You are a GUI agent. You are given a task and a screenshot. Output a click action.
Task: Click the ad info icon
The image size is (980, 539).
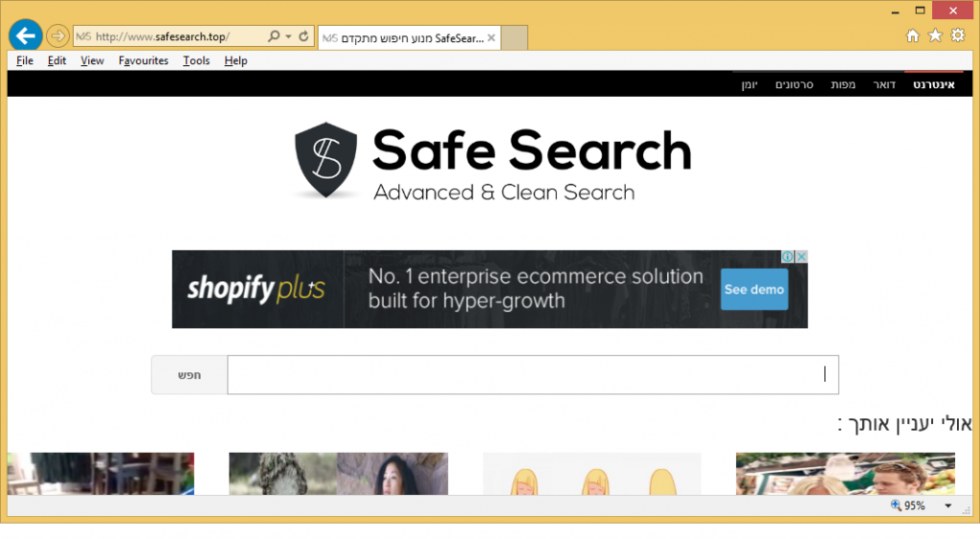788,257
